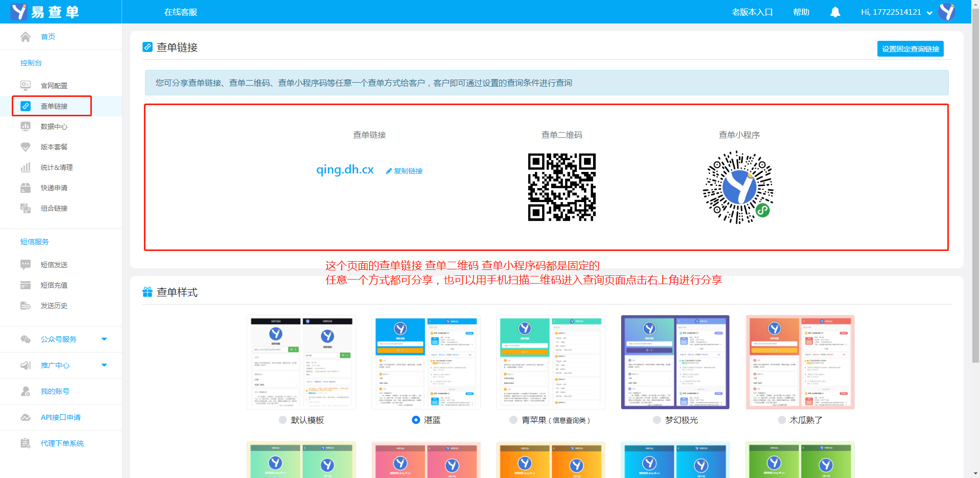Click the 官网配置 sidebar icon
This screenshot has width=980, height=478.
(26, 85)
